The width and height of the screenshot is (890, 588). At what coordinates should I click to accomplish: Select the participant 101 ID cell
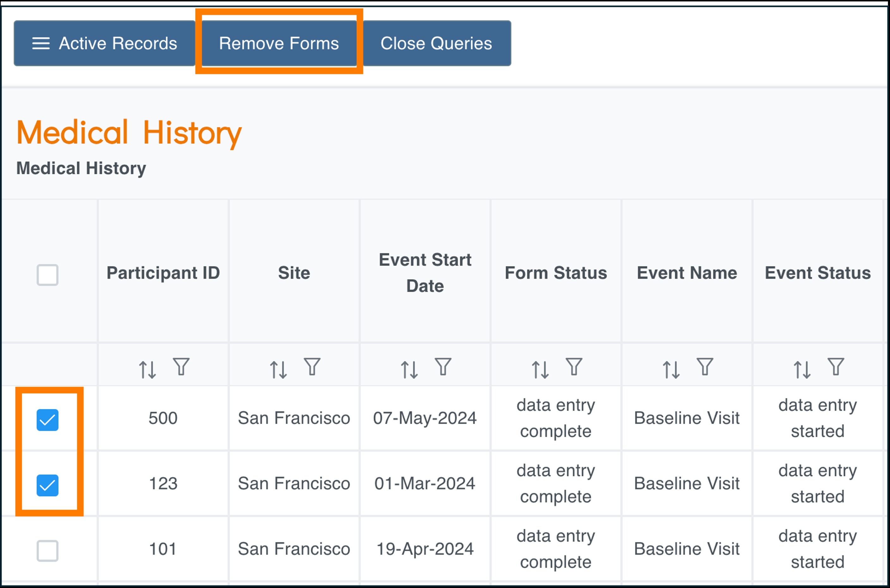point(163,549)
